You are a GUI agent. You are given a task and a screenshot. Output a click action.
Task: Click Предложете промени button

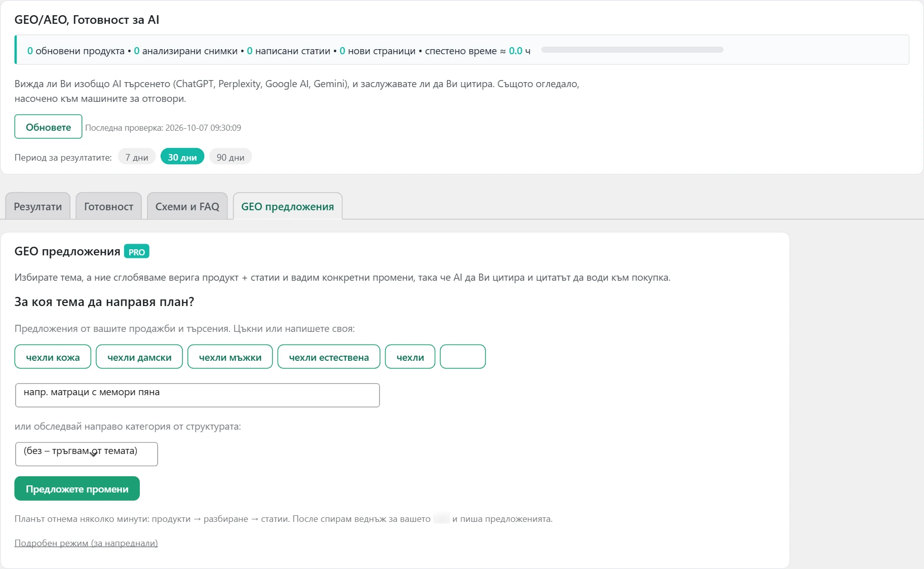(x=77, y=488)
